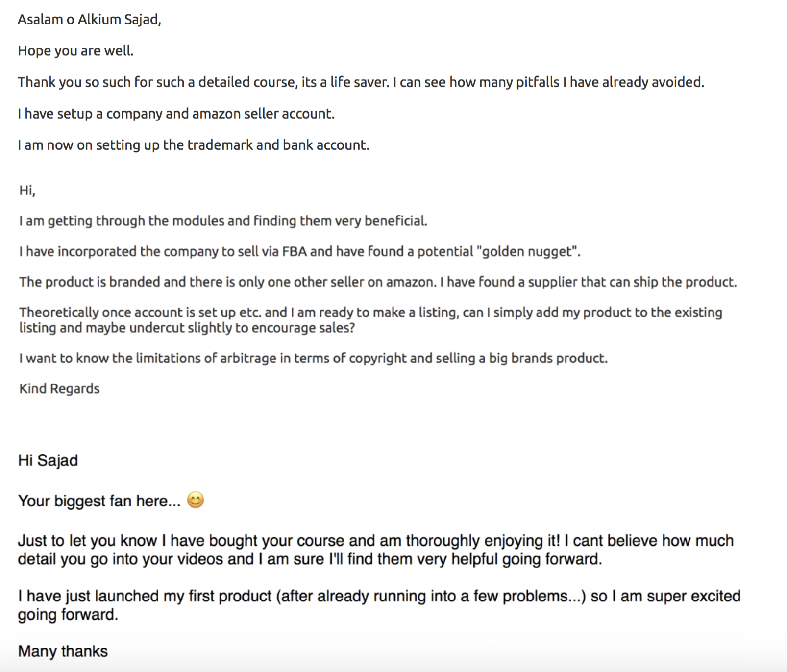
Task: Click the line 'Hope you are well.'
Action: coord(75,51)
